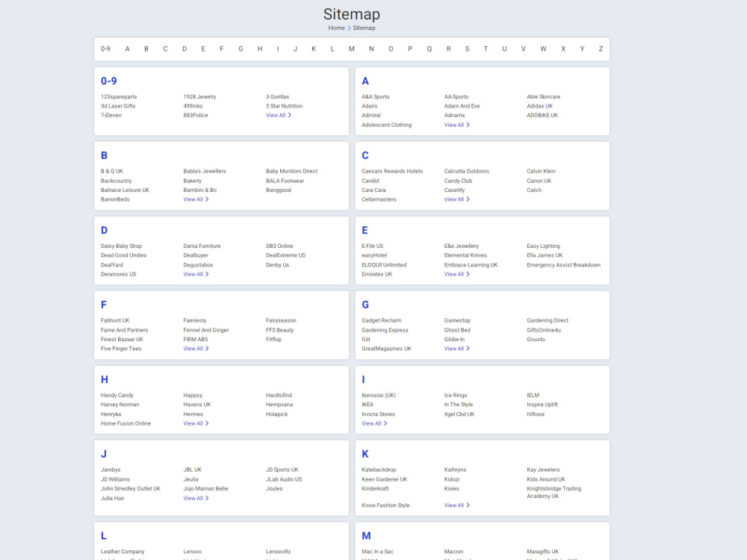Viewport: 747px width, 560px height.
Task: Open the Holapick store link
Action: point(277,414)
